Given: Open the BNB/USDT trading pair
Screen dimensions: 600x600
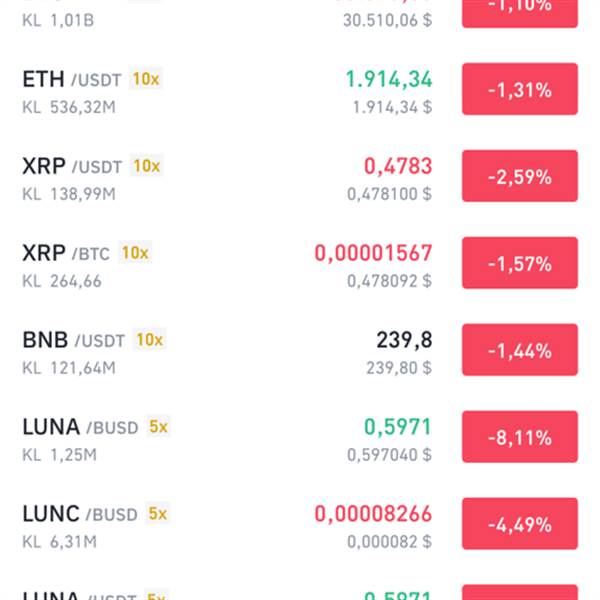Looking at the screenshot, I should point(300,350).
